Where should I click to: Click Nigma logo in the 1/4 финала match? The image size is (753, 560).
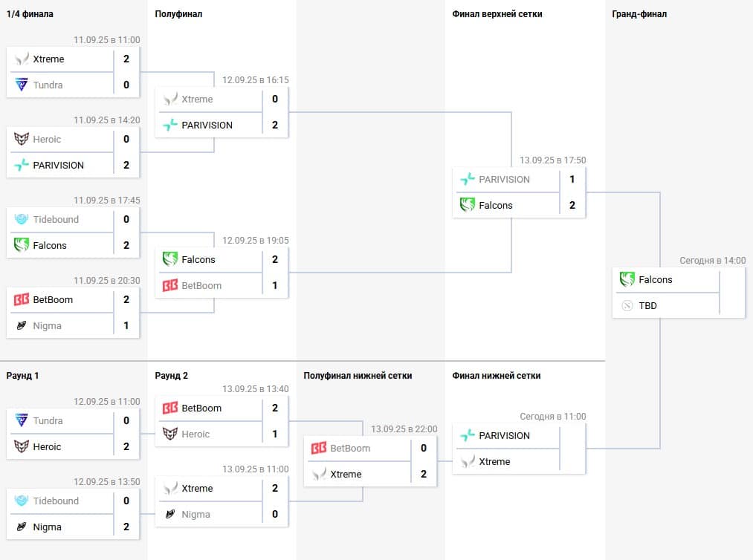pos(21,326)
